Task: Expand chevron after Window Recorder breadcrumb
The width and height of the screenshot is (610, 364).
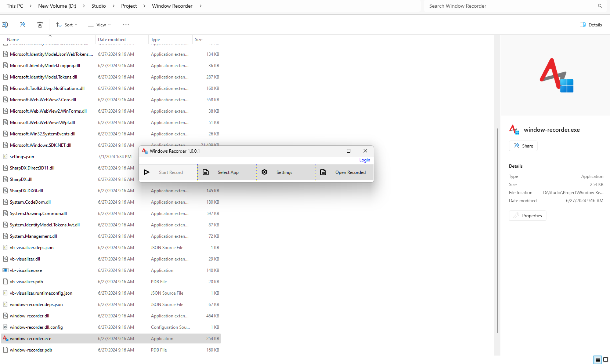Action: [201, 6]
